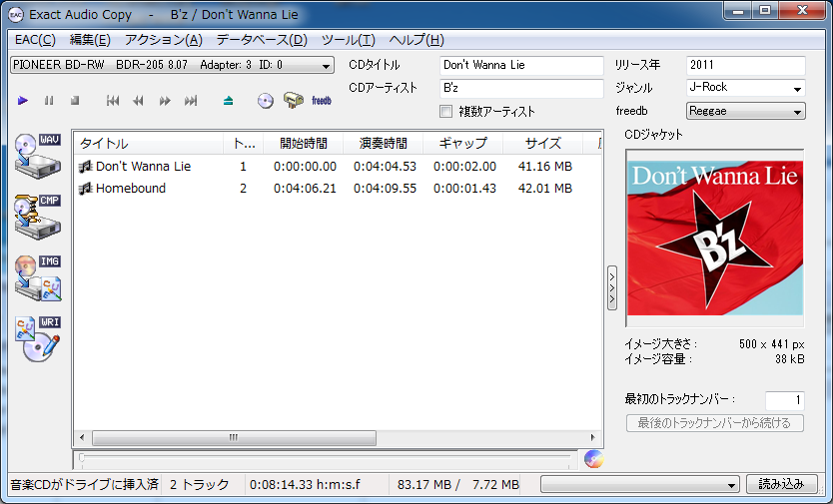833x504 pixels.
Task: Click the CDタイトル input field
Action: (521, 65)
